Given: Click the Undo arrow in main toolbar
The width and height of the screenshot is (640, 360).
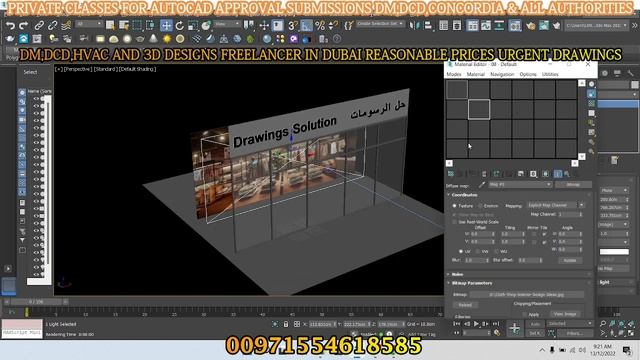Looking at the screenshot, I should click(x=10, y=26).
